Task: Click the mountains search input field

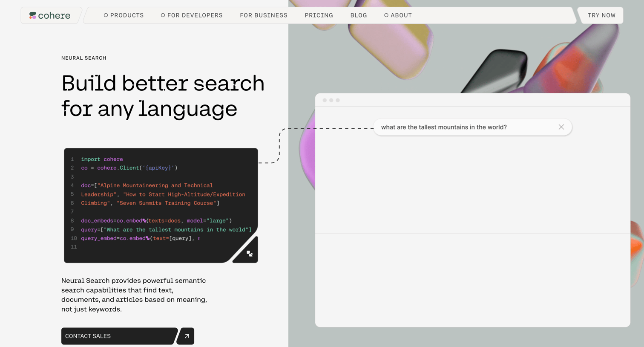Action: click(x=472, y=127)
